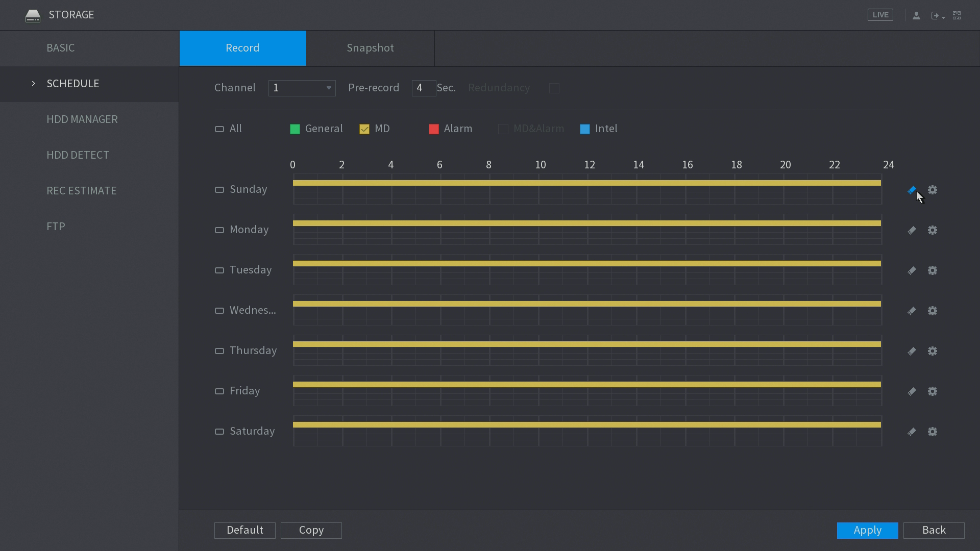Toggle the MD record type checkbox
Image resolution: width=980 pixels, height=551 pixels.
coord(364,129)
